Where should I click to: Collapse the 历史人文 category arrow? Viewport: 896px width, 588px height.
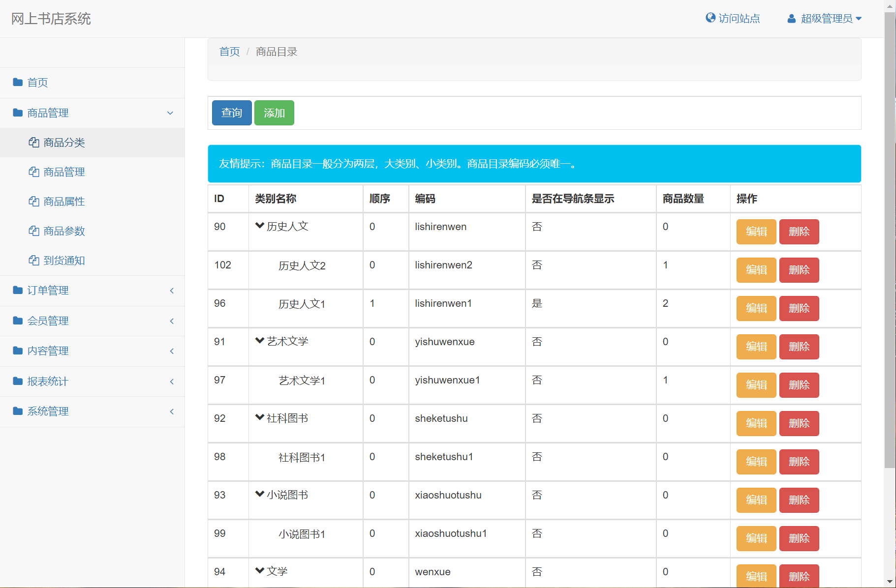coord(259,225)
